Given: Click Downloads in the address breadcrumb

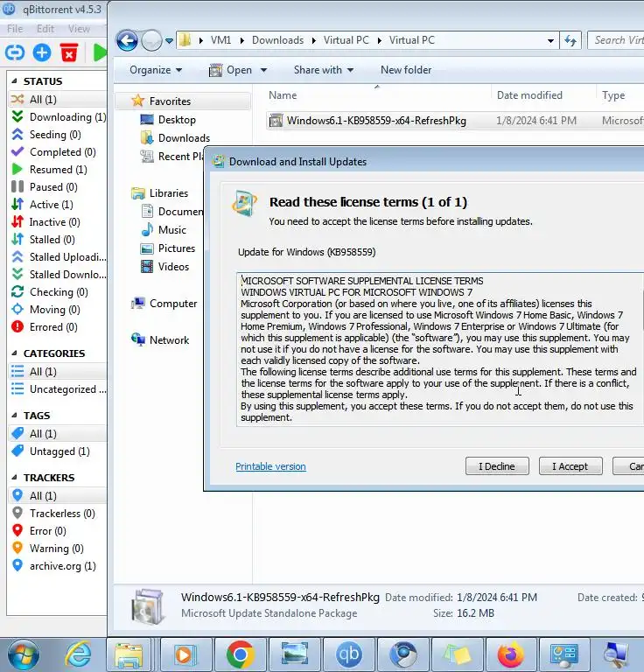Looking at the screenshot, I should tap(277, 40).
